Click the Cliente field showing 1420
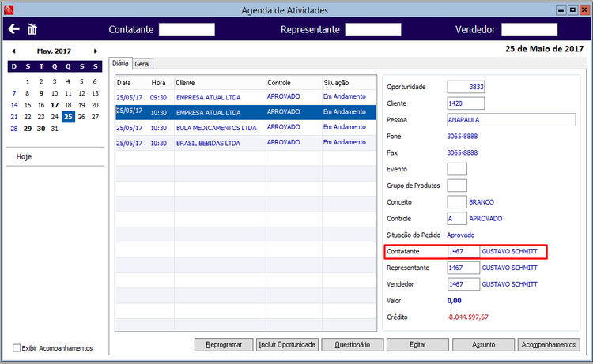The height and width of the screenshot is (364, 593). click(x=466, y=103)
